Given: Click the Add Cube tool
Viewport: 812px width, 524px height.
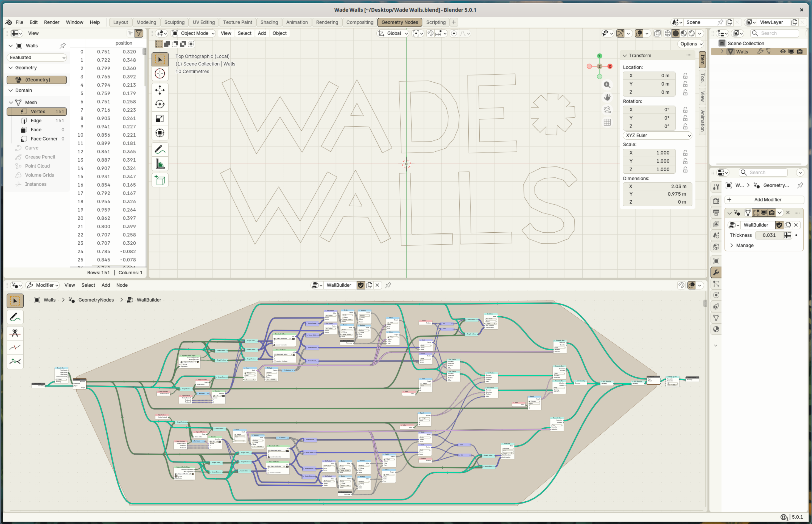Looking at the screenshot, I should (x=160, y=180).
